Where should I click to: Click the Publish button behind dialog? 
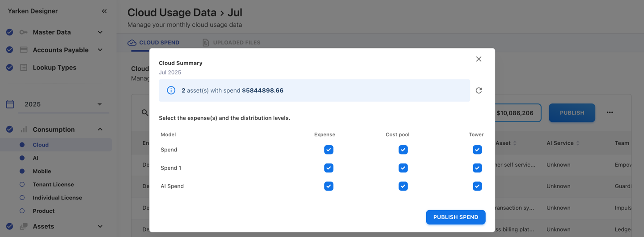[572, 113]
